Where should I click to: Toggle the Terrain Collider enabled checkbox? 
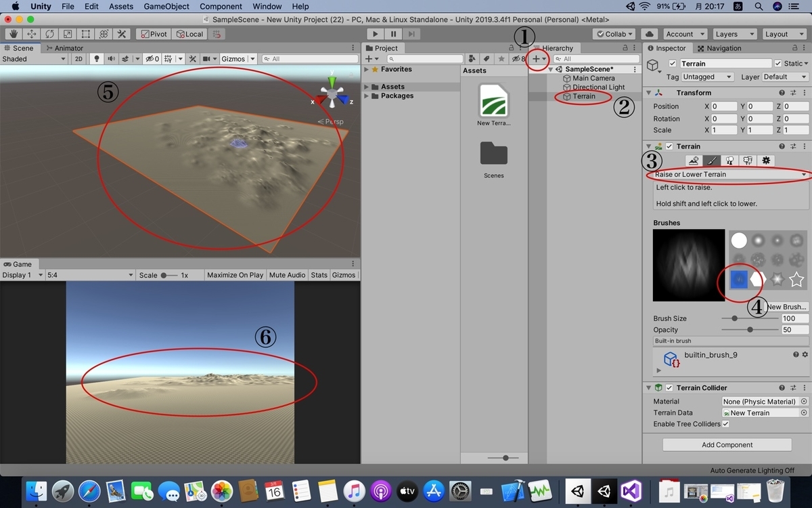tap(669, 387)
